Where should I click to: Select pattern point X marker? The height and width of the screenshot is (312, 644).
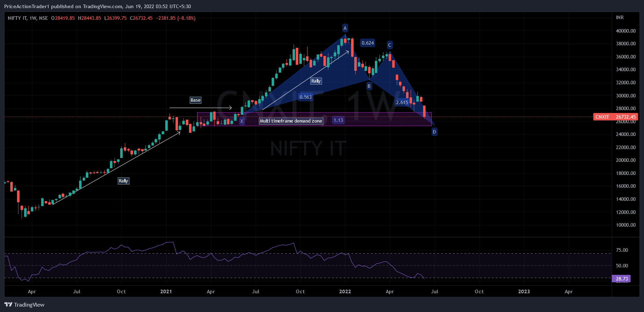(241, 121)
